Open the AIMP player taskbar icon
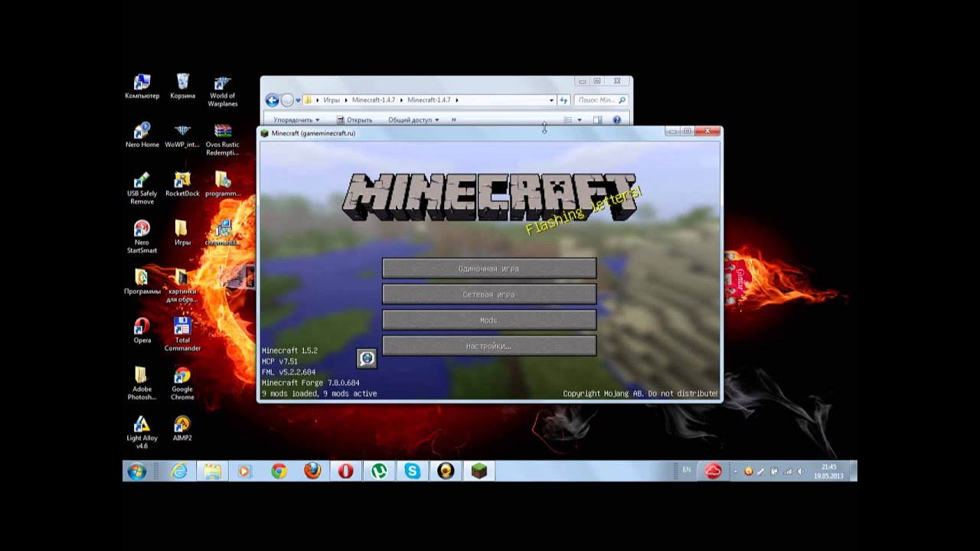 (446, 471)
